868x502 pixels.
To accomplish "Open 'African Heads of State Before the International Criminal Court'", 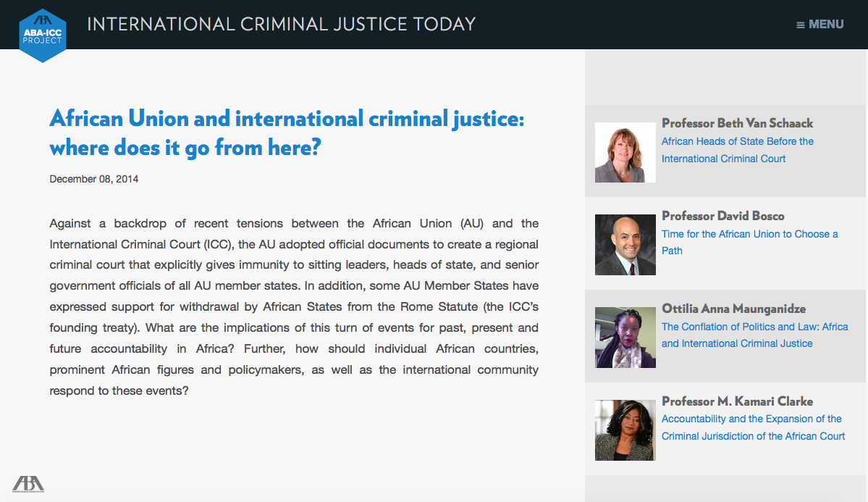I will pyautogui.click(x=738, y=150).
